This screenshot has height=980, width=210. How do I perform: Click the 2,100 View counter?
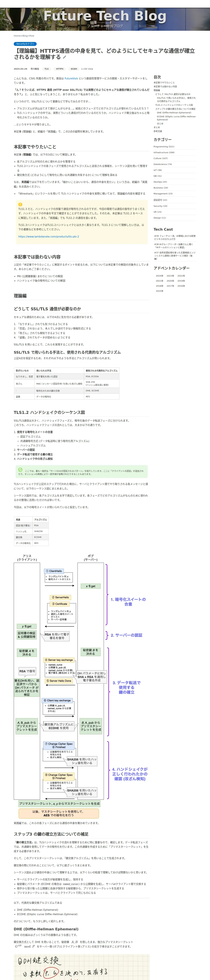(87, 69)
